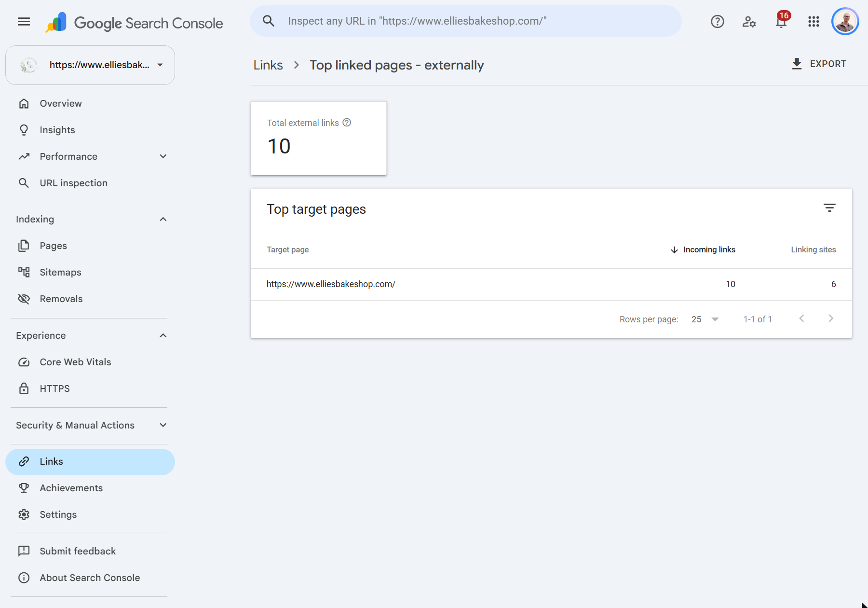Image resolution: width=868 pixels, height=608 pixels.
Task: Open the account profile avatar
Action: tap(845, 21)
